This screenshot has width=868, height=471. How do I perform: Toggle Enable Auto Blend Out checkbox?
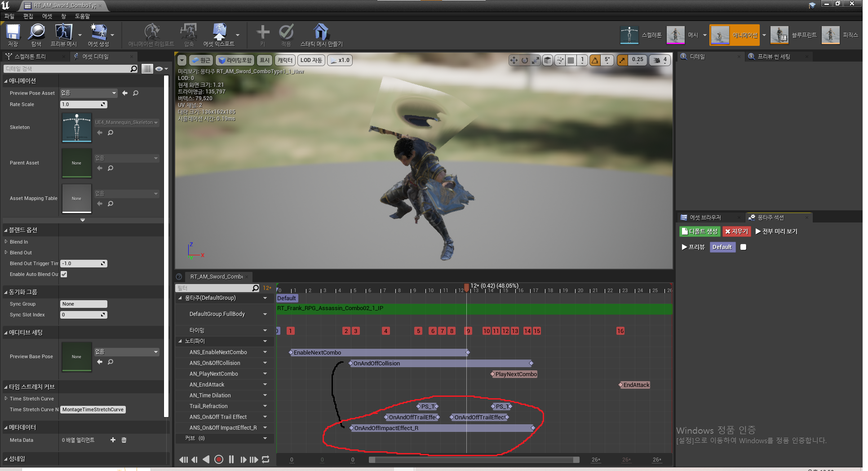[x=64, y=274]
